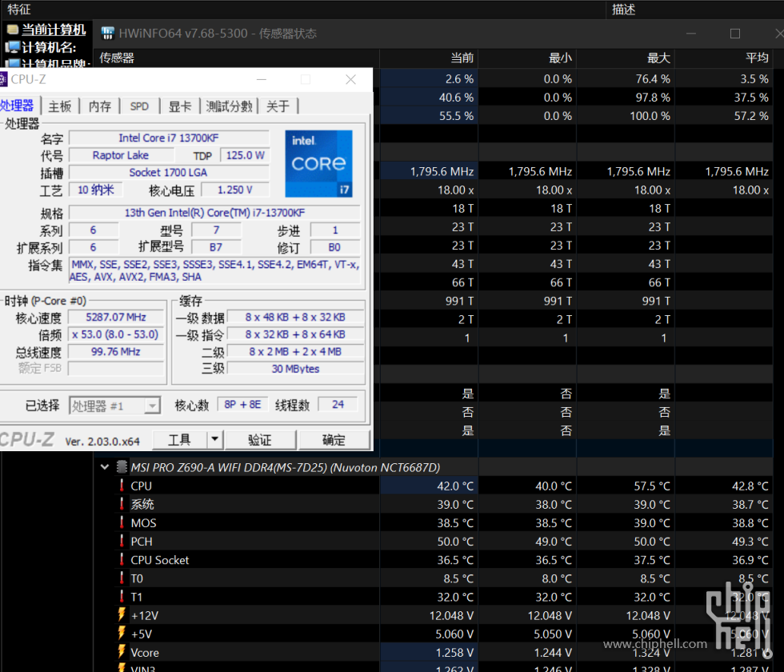The width and height of the screenshot is (784, 672).
Task: Click the 1,795.6 MHz current clock value
Action: (x=442, y=171)
